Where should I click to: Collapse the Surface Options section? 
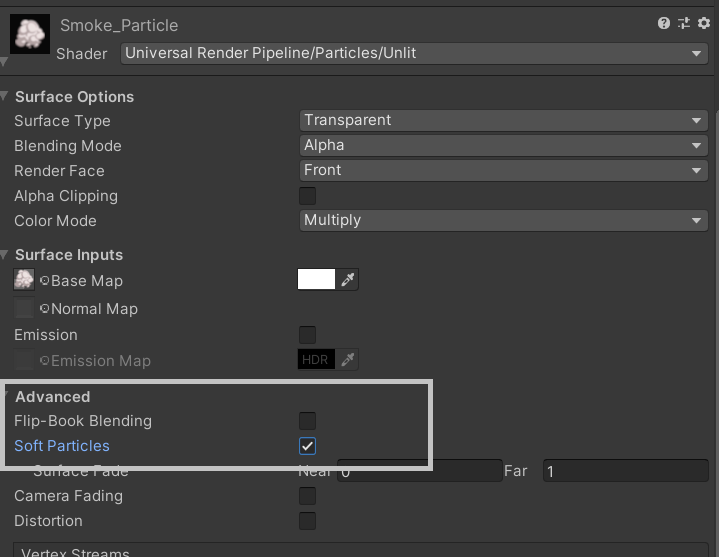6,96
